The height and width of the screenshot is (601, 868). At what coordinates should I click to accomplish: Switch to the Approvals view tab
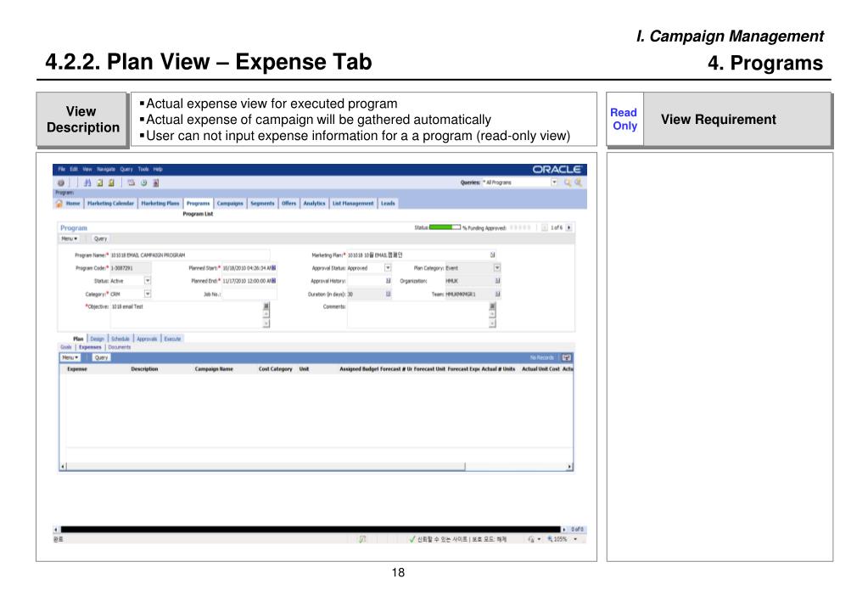click(147, 339)
